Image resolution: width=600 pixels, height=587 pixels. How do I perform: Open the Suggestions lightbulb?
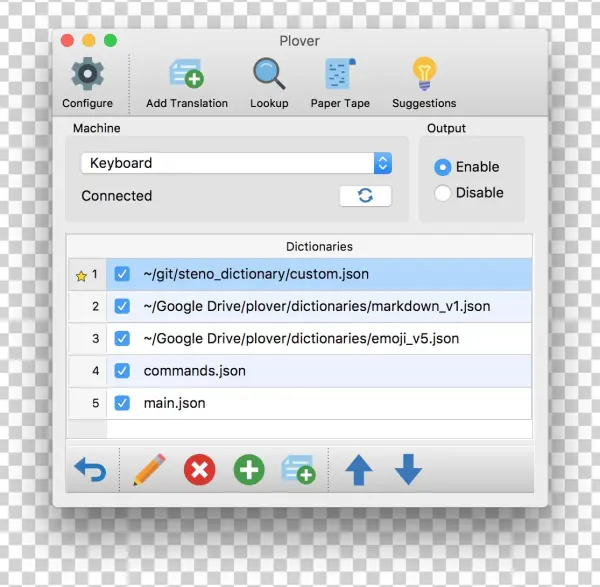[x=424, y=73]
